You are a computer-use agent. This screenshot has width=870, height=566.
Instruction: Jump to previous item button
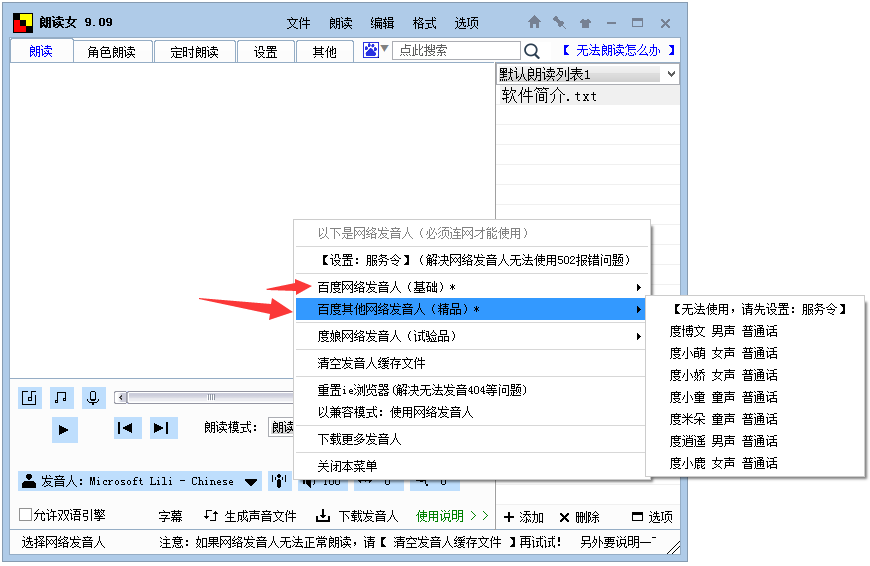[127, 428]
